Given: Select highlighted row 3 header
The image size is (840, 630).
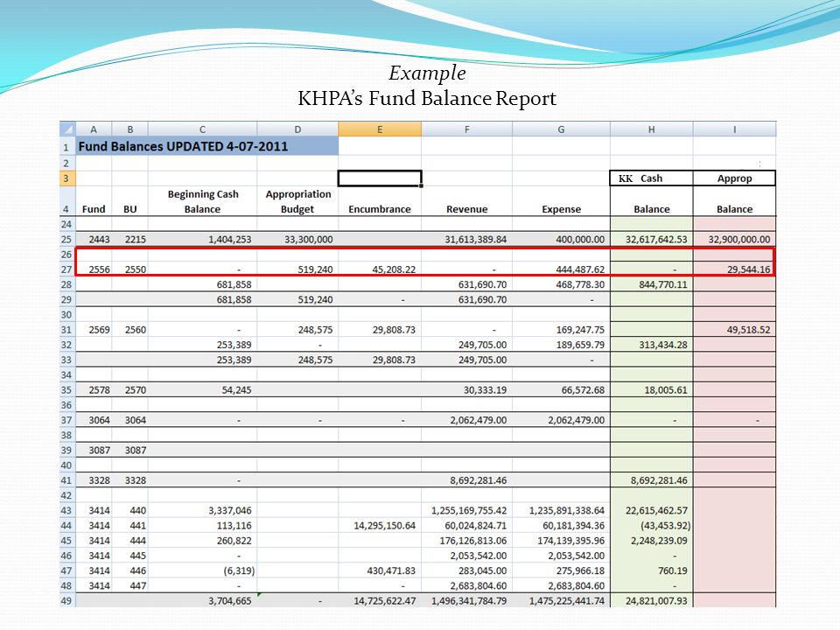Looking at the screenshot, I should click(67, 178).
